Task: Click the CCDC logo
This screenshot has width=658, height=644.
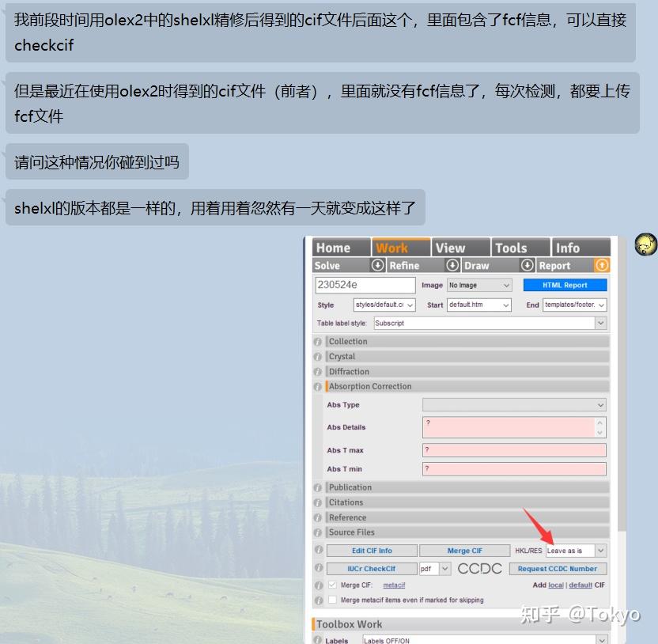Action: 481,568
